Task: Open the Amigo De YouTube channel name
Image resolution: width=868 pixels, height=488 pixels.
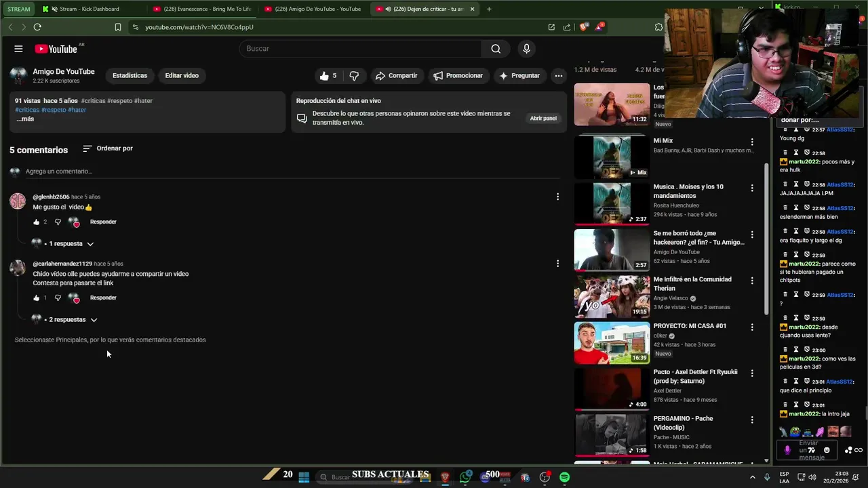Action: pos(64,72)
